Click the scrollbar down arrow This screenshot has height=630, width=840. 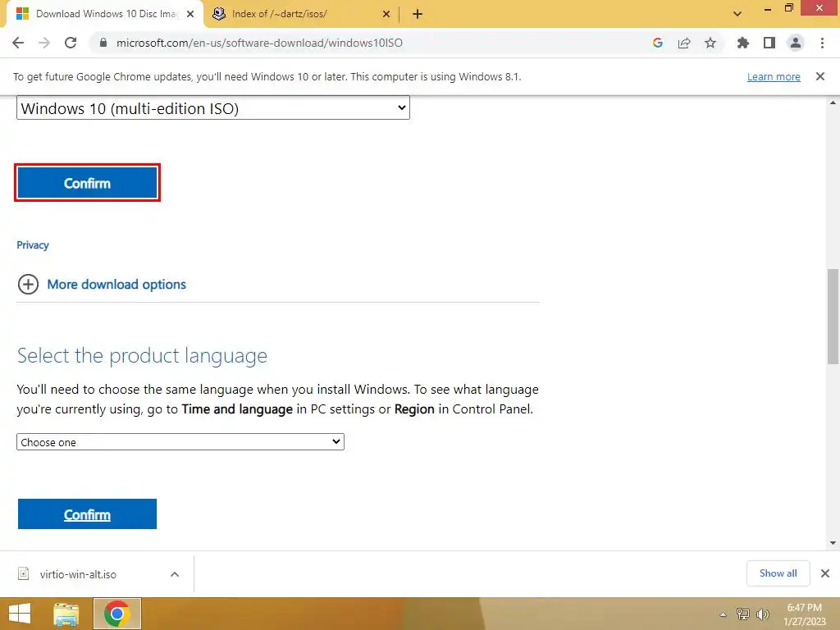(x=833, y=543)
